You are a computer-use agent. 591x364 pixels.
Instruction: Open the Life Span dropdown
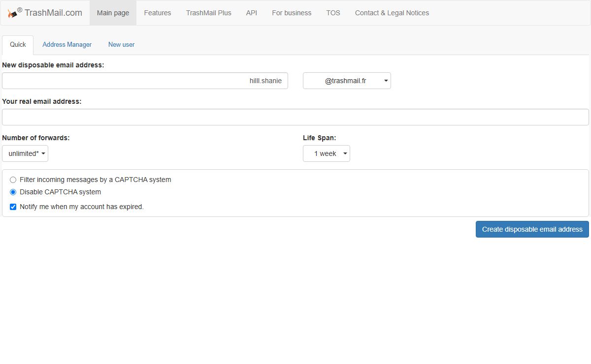click(327, 153)
